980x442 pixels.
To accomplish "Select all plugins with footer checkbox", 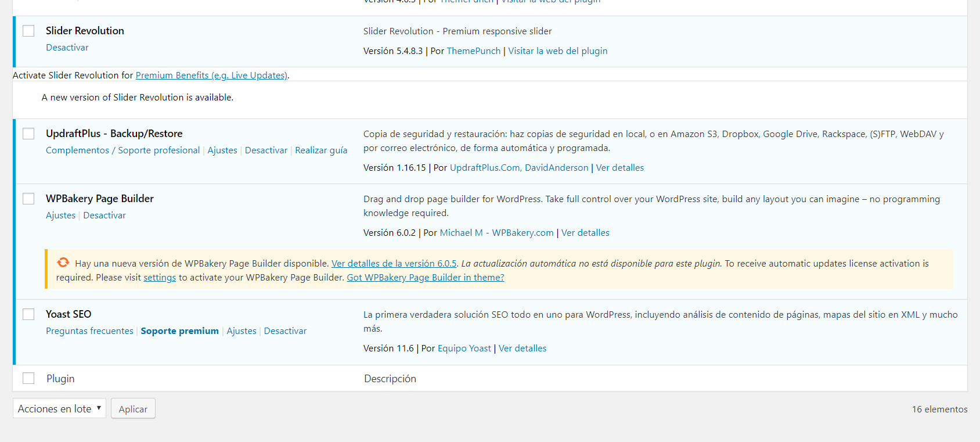I will click(28, 378).
